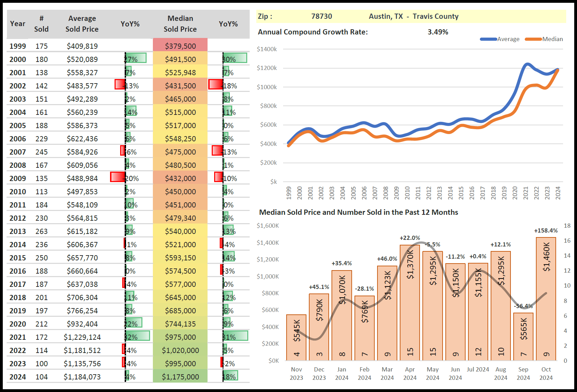Click the red -18% median bar for 2002

pyautogui.click(x=216, y=85)
